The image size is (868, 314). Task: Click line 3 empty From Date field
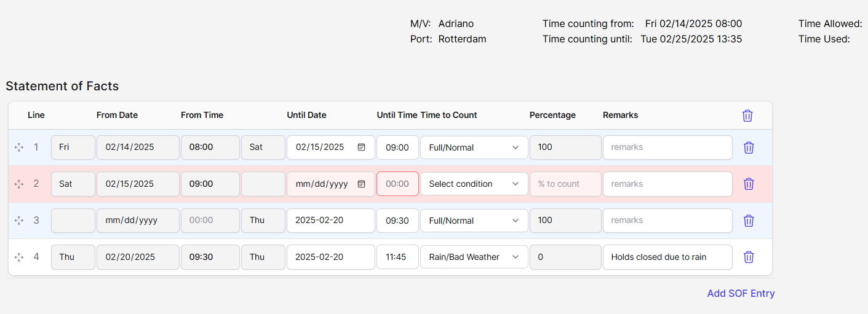[138, 221]
